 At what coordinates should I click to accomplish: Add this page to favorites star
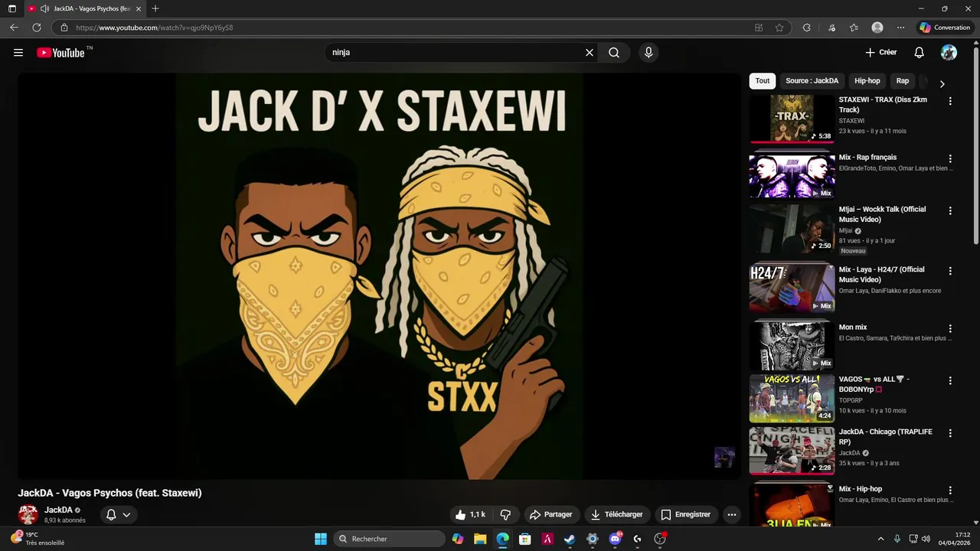(779, 28)
